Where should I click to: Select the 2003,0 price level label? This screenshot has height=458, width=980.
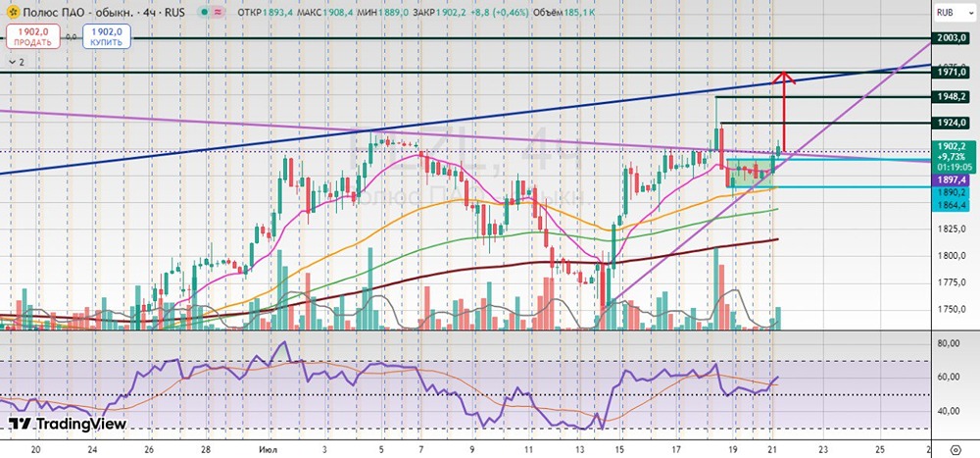[952, 38]
